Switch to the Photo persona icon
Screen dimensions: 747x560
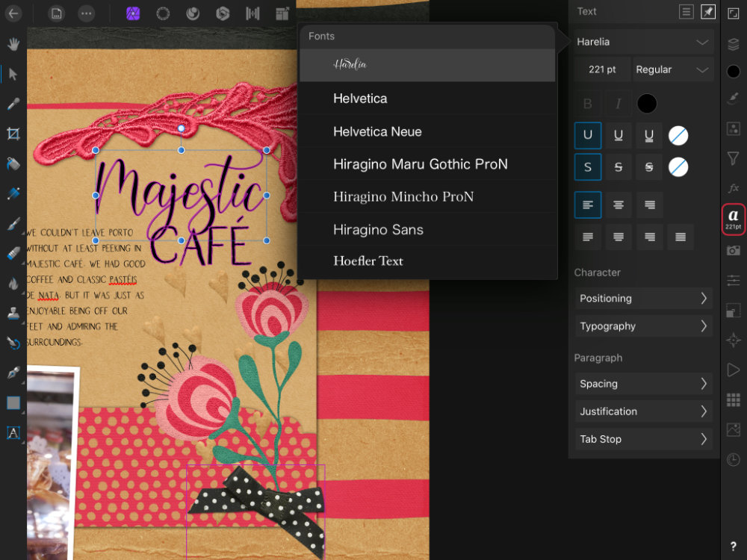pyautogui.click(x=133, y=13)
